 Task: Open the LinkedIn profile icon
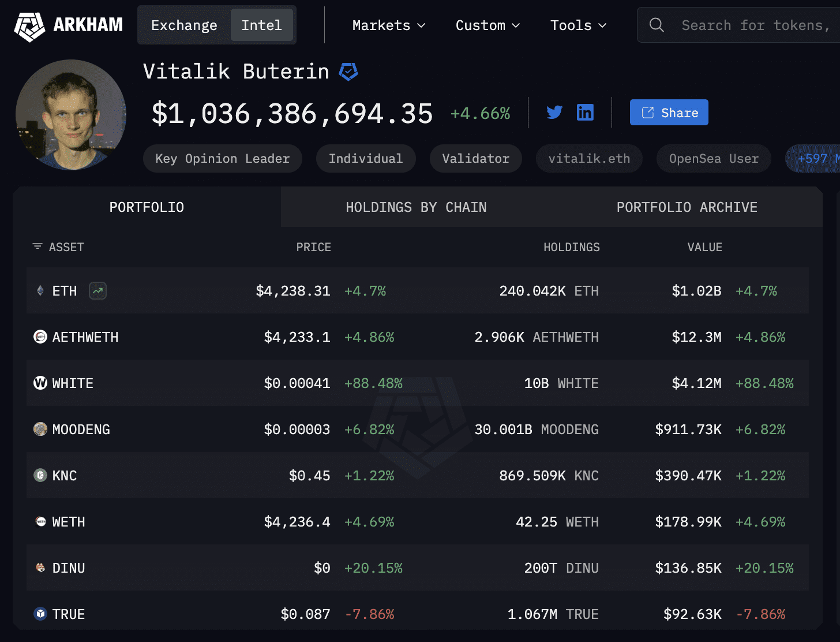pos(585,113)
